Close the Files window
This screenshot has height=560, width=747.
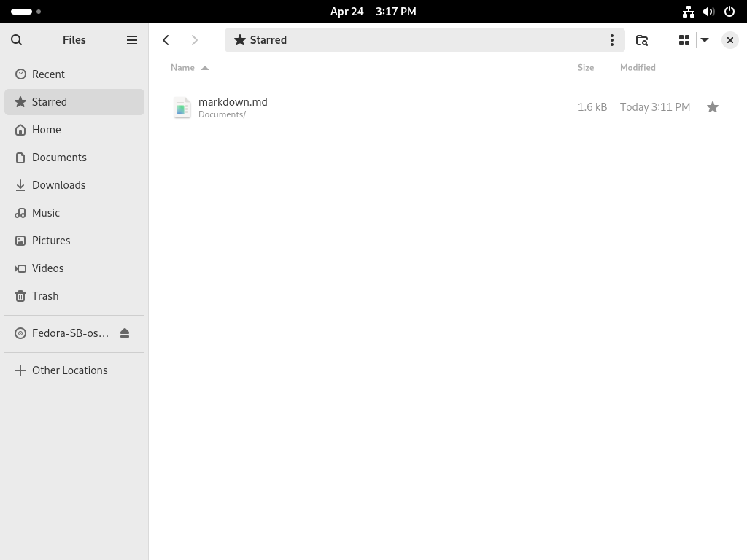point(729,40)
